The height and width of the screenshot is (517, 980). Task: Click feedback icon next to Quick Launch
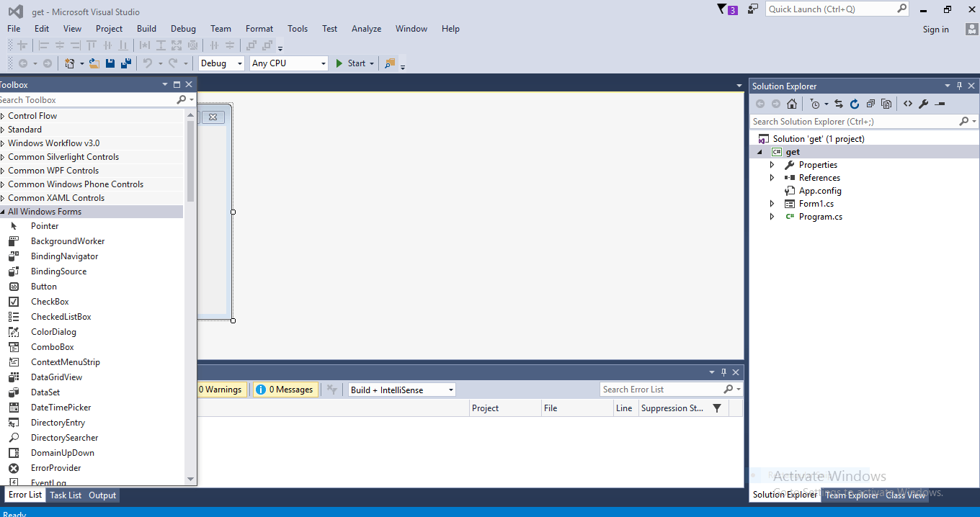[753, 9]
